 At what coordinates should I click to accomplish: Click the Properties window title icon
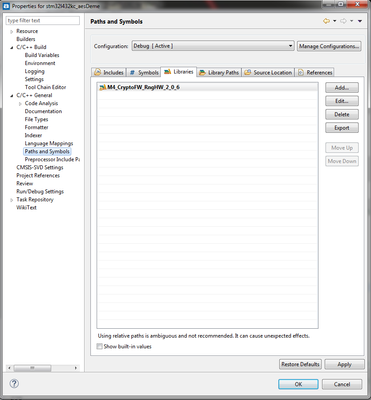6,6
